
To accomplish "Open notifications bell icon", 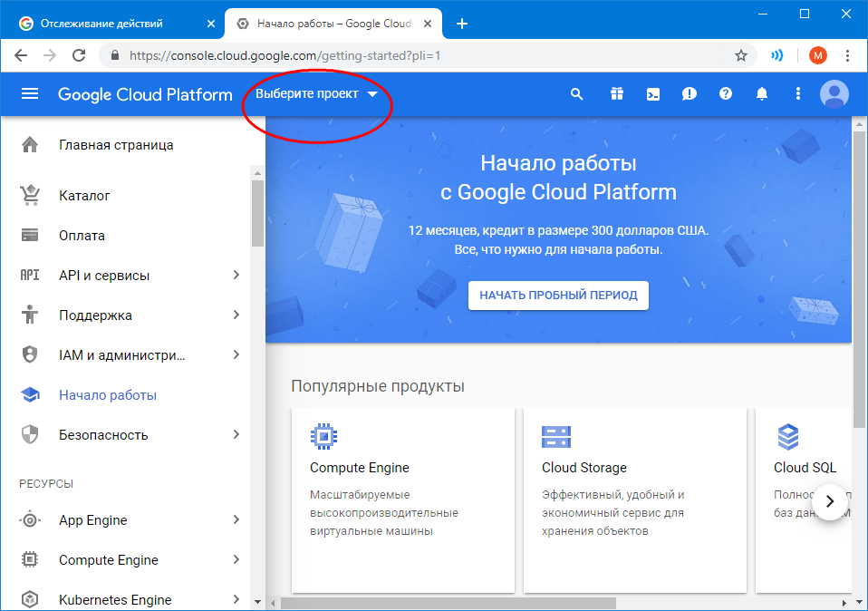I will (762, 93).
